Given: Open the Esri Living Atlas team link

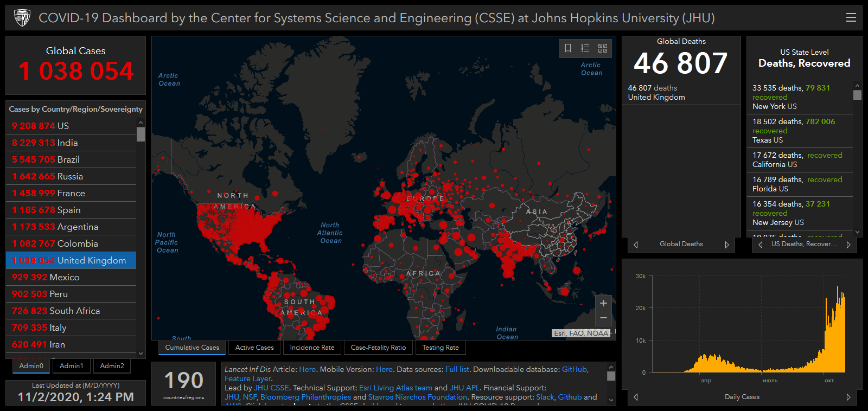Looking at the screenshot, I should click(x=395, y=388).
